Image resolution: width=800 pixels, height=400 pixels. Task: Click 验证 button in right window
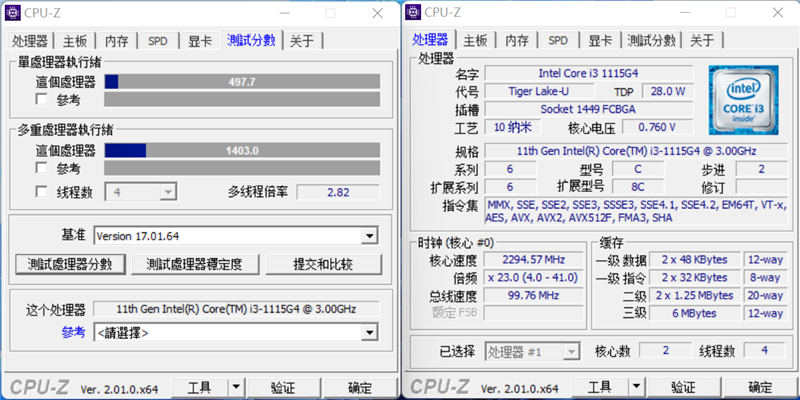[x=683, y=387]
